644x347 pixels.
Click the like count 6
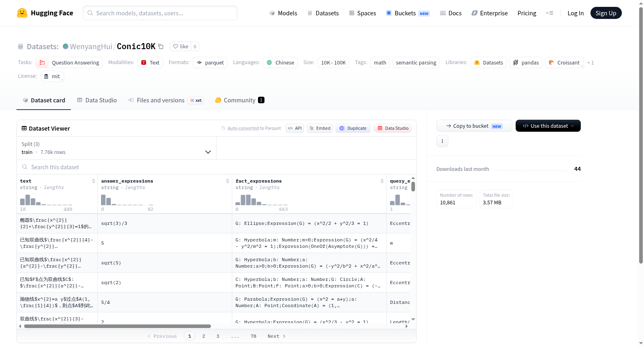195,46
